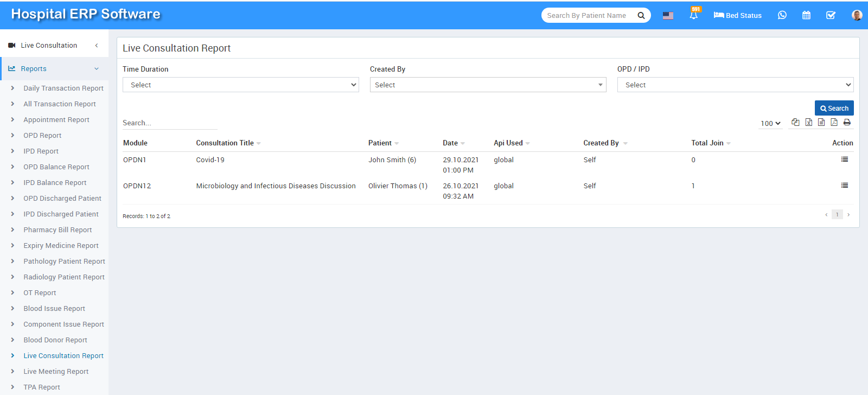Click the US flag language selector

[x=668, y=15]
